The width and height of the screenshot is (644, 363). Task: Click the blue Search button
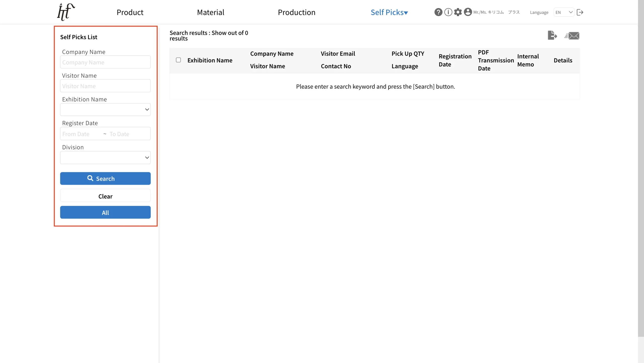pyautogui.click(x=105, y=178)
